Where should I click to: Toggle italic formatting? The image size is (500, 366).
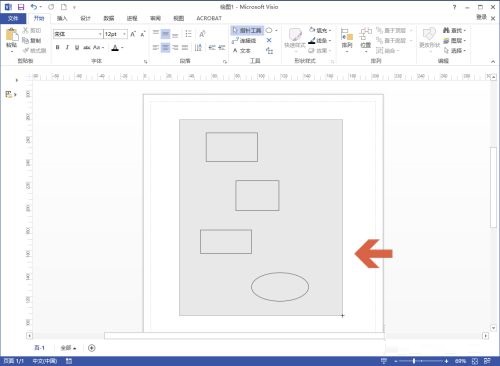(67, 48)
